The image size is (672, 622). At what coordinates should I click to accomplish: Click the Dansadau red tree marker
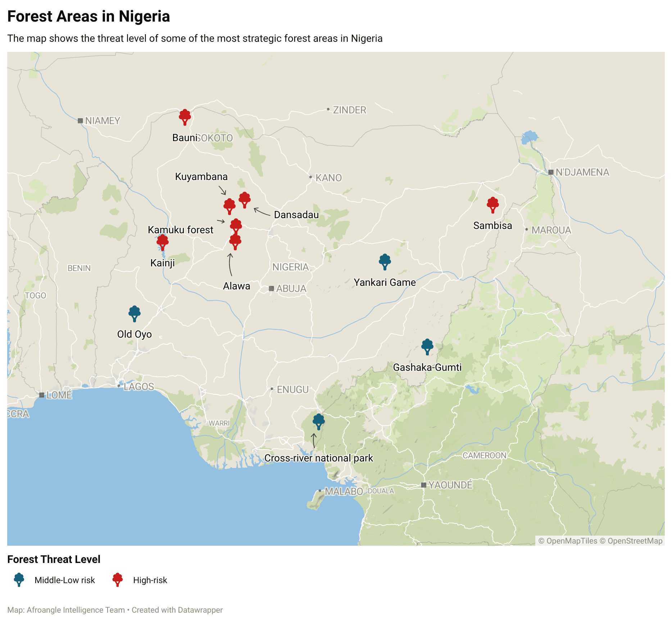(245, 200)
